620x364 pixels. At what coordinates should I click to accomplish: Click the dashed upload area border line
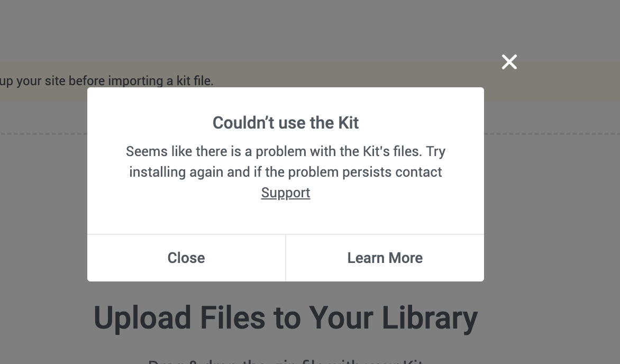pyautogui.click(x=42, y=133)
